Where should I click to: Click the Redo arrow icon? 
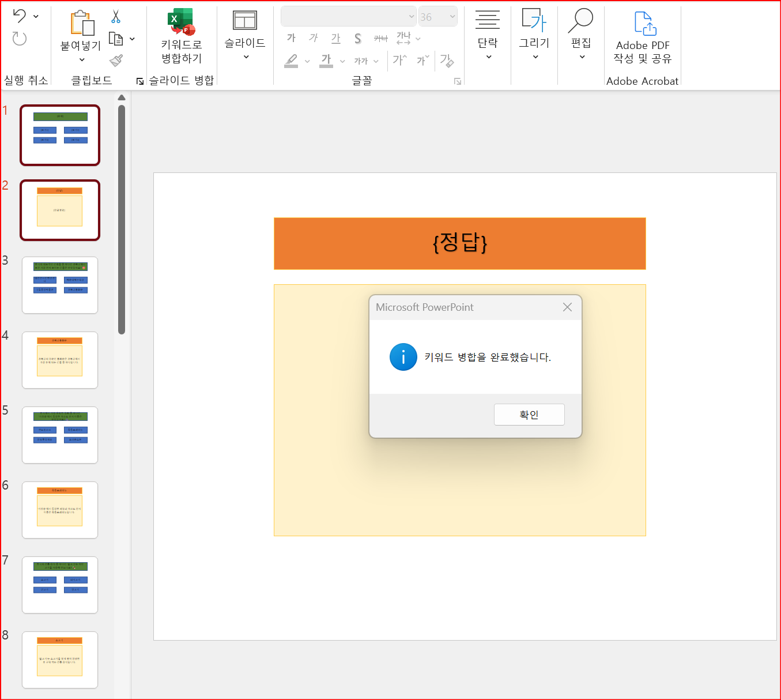click(20, 39)
